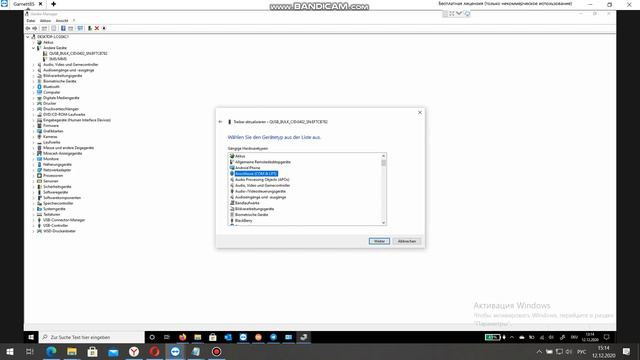Image resolution: width=640 pixels, height=360 pixels.
Task: Select Audio Processing Objects (APOs) in the list
Action: coord(262,180)
